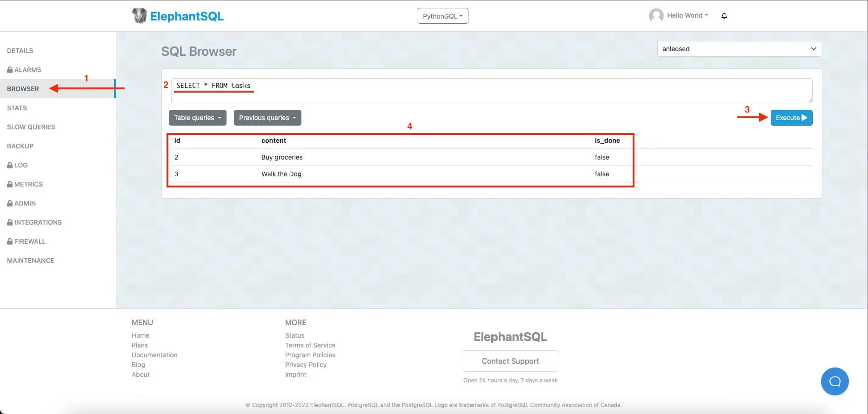This screenshot has height=414, width=868.
Task: Expand the Table queries dropdown
Action: pos(197,118)
